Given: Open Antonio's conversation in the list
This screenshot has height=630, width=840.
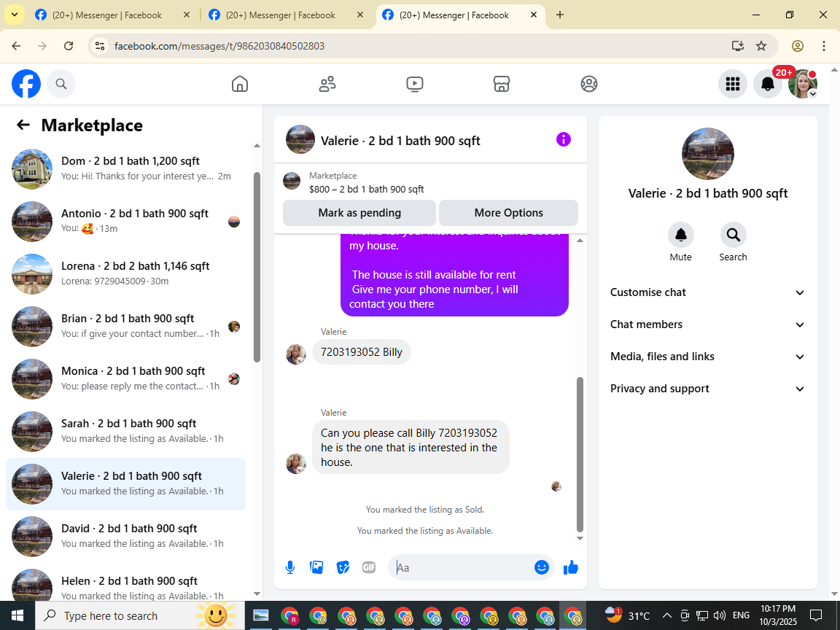Looking at the screenshot, I should pos(126,221).
